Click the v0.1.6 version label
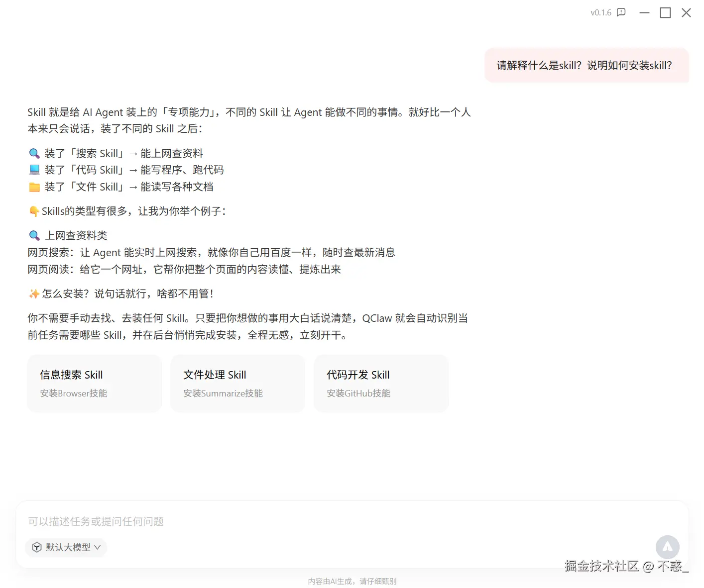The image size is (704, 588). (600, 12)
